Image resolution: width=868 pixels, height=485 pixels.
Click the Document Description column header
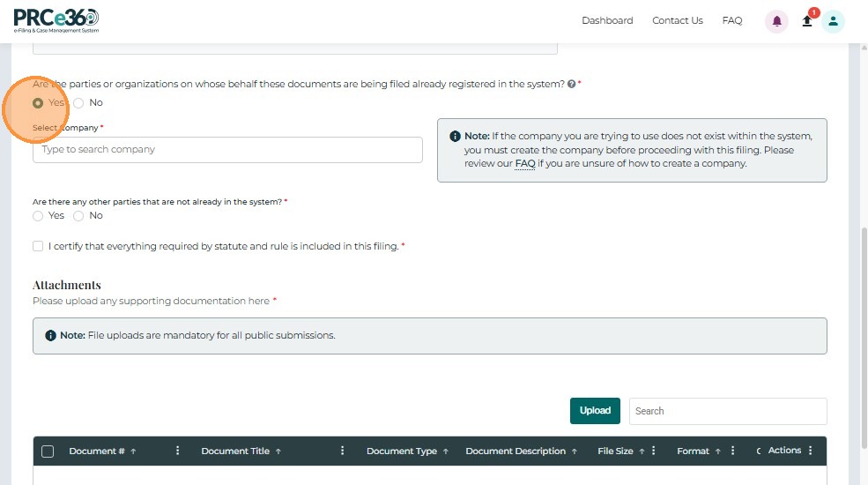[x=516, y=451]
